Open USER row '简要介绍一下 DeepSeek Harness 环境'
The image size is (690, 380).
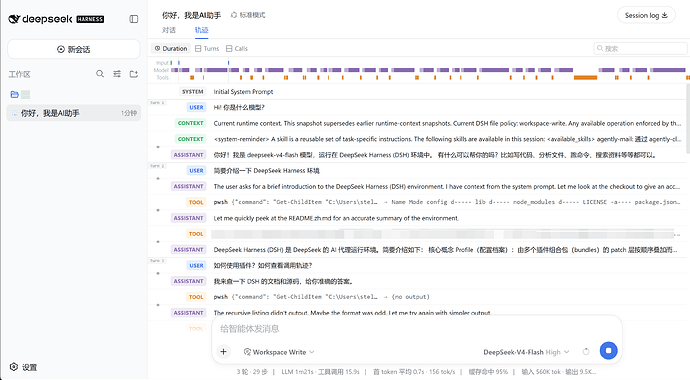(417, 171)
